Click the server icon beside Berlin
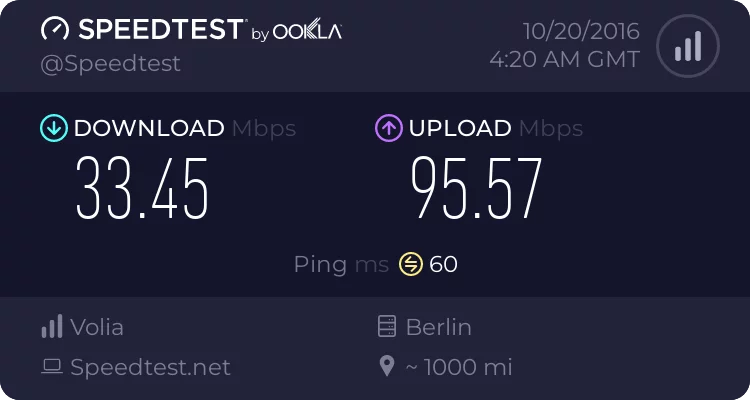The height and width of the screenshot is (400, 750). coord(387,327)
